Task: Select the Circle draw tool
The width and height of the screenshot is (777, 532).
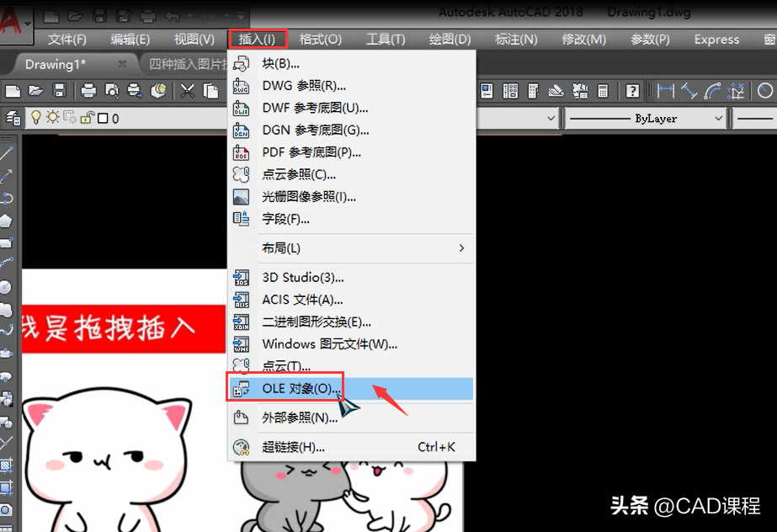Action: point(6,287)
